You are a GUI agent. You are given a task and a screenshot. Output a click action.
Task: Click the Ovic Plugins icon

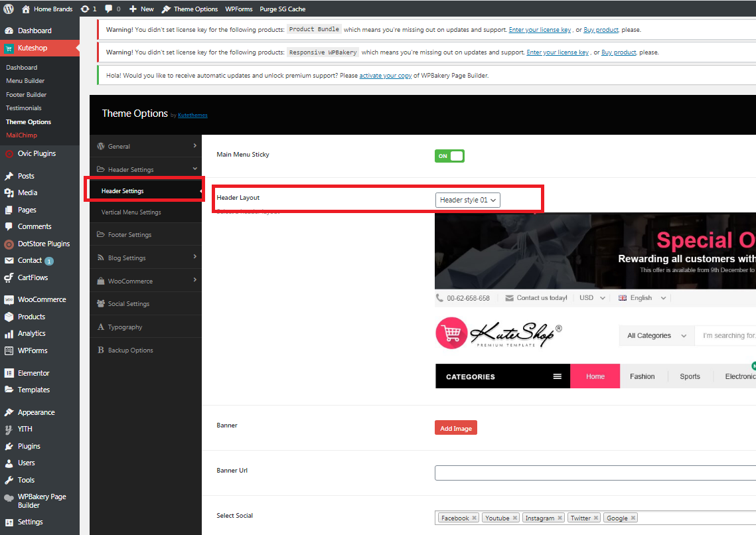[9, 154]
